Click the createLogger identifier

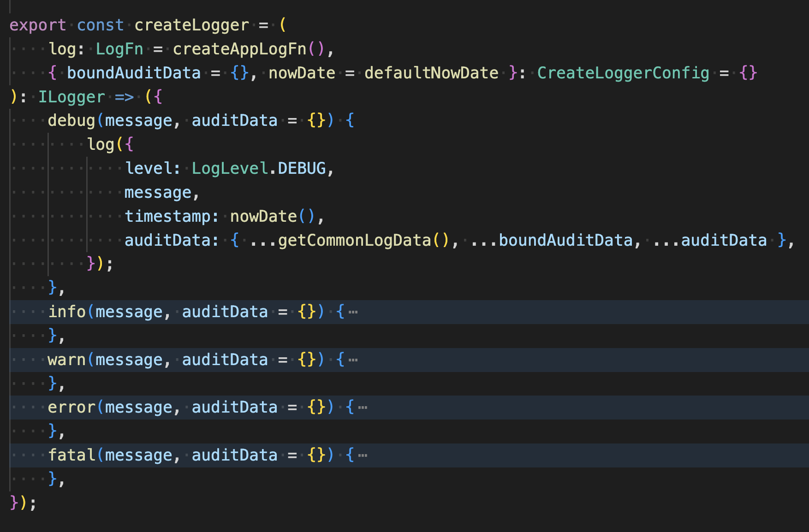[x=191, y=25]
